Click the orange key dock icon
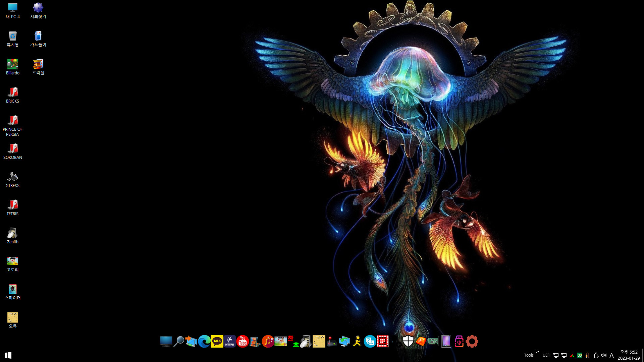The height and width of the screenshot is (362, 644). click(x=421, y=341)
